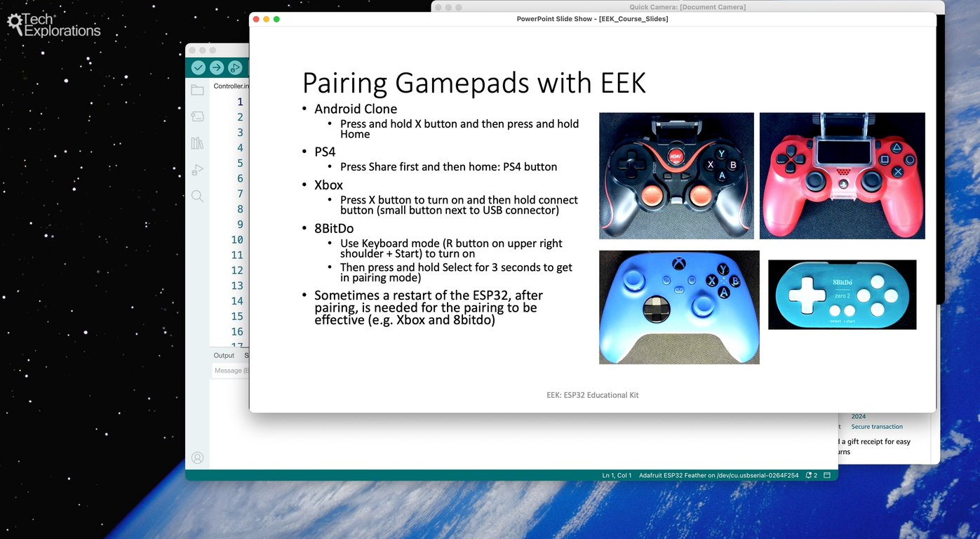Screen dimensions: 980x539
Task: Start debugging from the Arduino toolbar
Action: [x=235, y=67]
